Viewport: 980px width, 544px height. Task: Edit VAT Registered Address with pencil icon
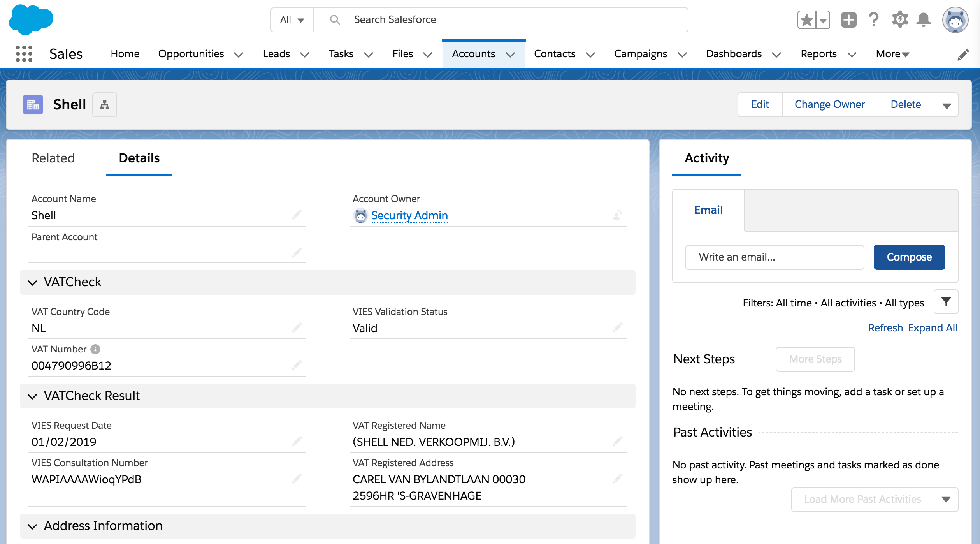coord(618,479)
